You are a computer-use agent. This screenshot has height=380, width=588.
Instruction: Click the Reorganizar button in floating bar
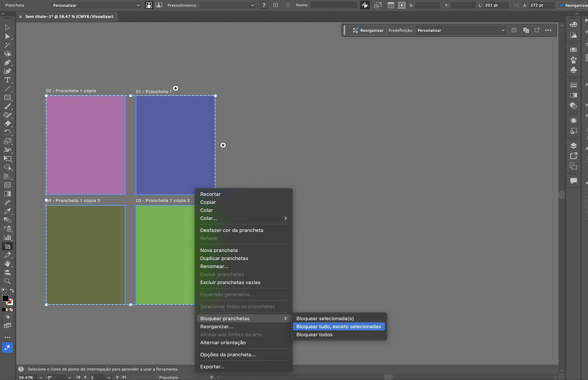tap(368, 30)
